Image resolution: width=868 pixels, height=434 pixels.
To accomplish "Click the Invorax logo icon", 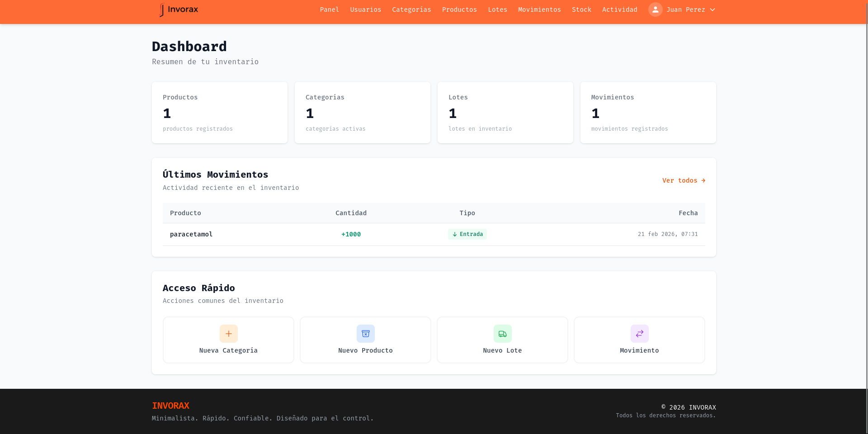I will click(x=161, y=9).
